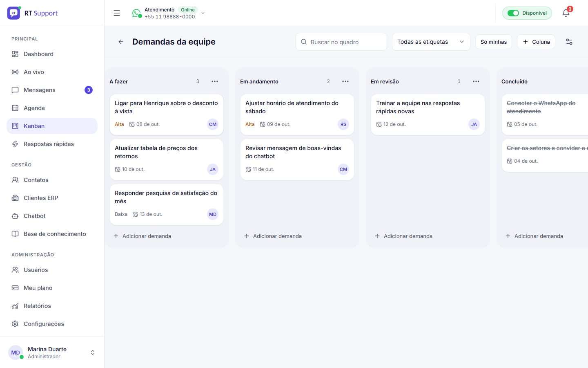The height and width of the screenshot is (368, 588).
Task: Open Configurações settings page
Action: pyautogui.click(x=52, y=324)
